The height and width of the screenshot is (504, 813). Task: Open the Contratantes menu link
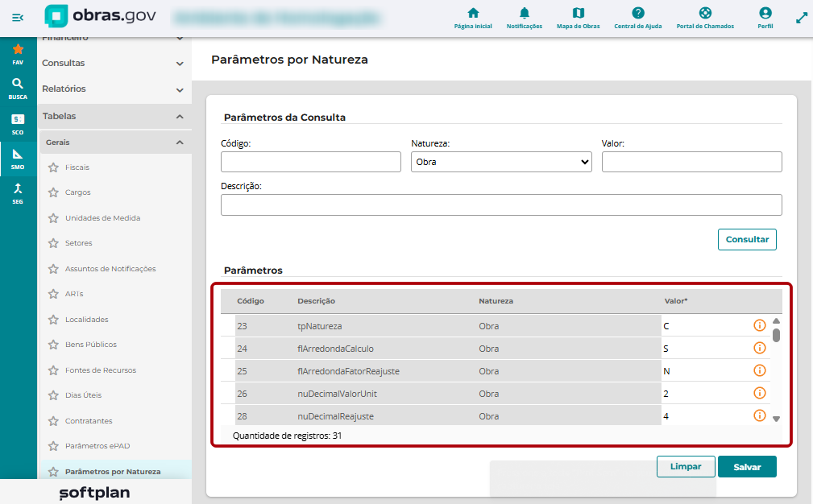pyautogui.click(x=89, y=421)
